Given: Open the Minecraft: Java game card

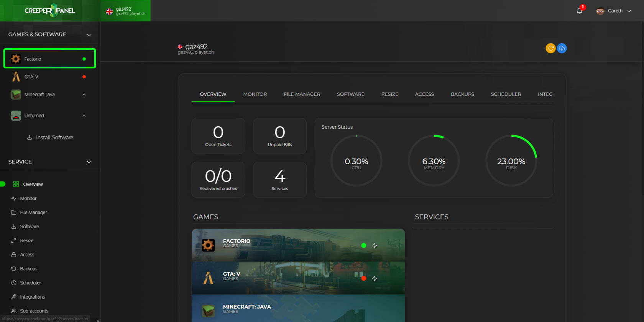Looking at the screenshot, I should [x=298, y=309].
